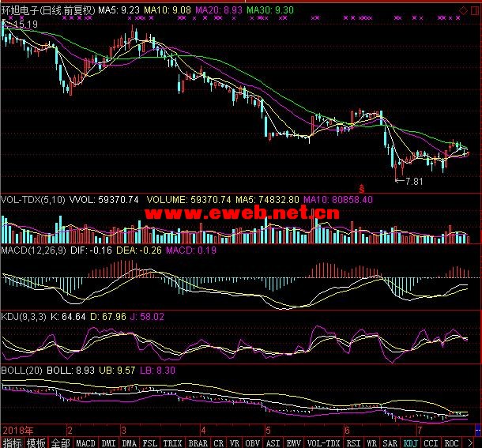Choose the CR indicator tab

219,443
